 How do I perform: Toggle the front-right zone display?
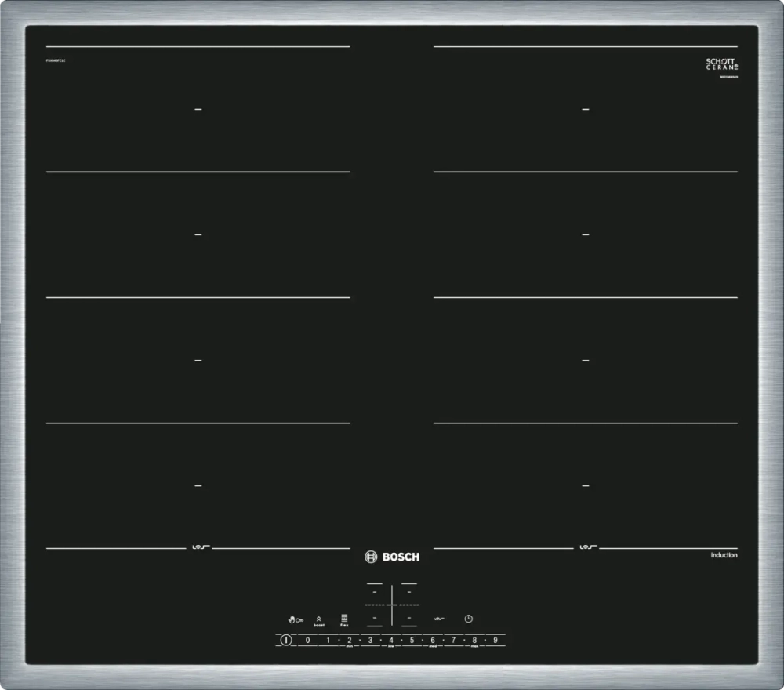(x=409, y=618)
